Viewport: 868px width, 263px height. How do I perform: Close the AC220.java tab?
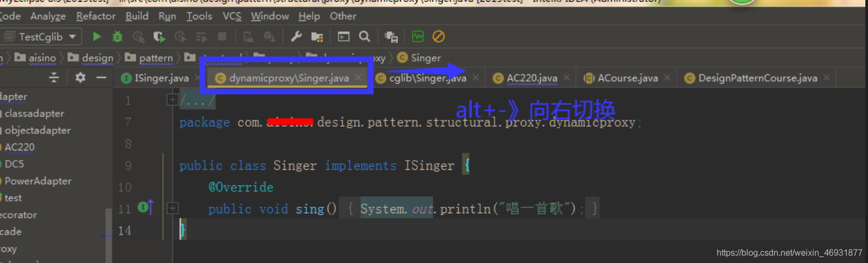(567, 78)
